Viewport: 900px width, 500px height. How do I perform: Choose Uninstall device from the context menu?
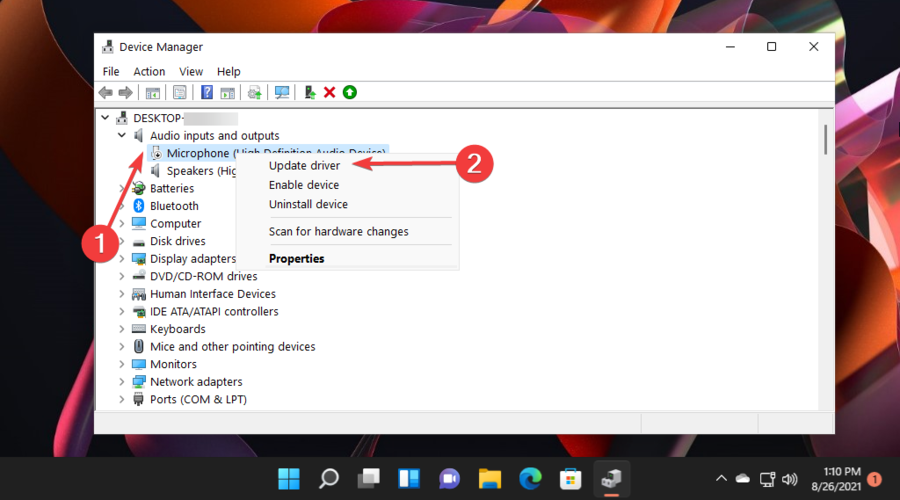[308, 204]
